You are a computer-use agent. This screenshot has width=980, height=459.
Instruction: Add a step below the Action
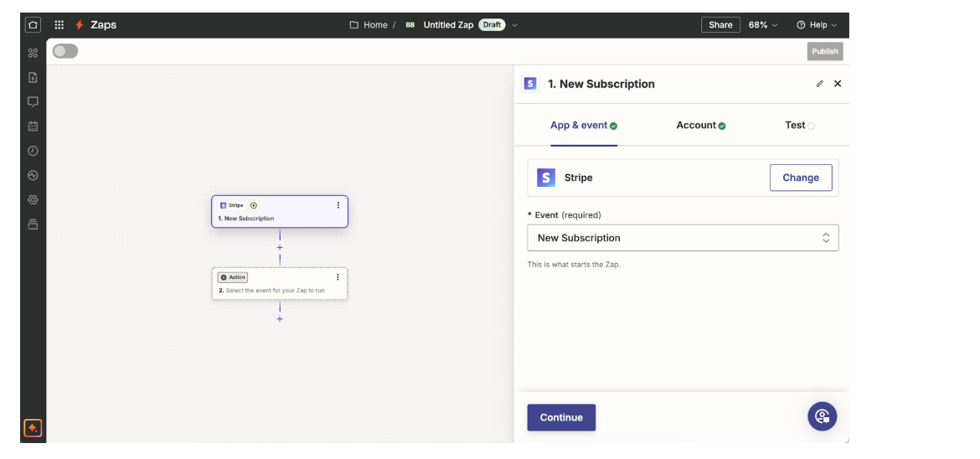point(280,319)
